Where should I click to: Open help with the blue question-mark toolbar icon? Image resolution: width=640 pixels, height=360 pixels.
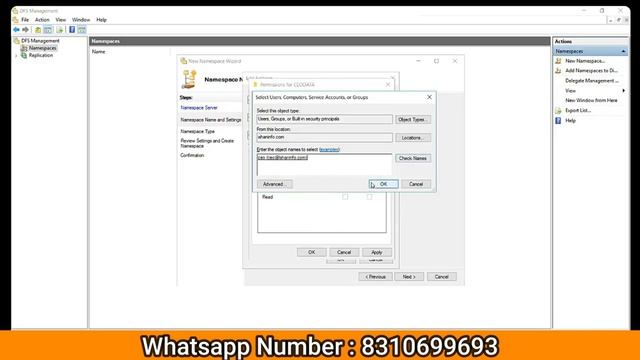point(72,30)
